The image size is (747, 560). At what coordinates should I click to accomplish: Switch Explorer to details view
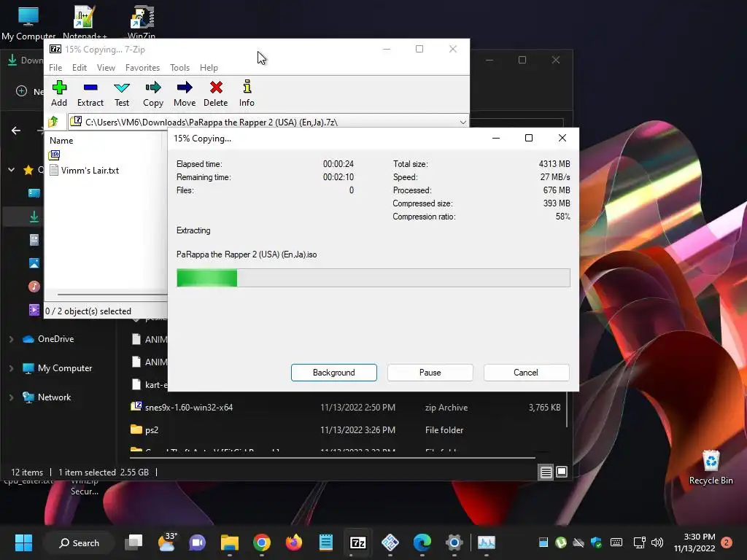[546, 472]
